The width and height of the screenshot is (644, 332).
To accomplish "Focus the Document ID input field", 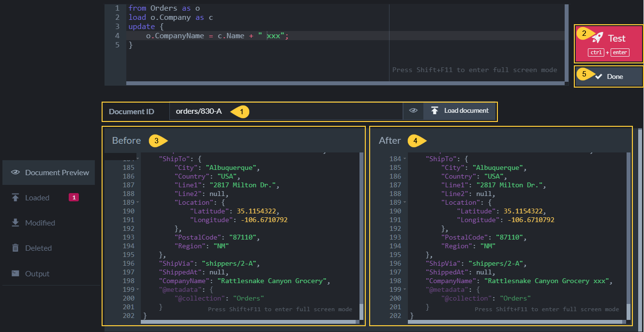I will coord(286,111).
